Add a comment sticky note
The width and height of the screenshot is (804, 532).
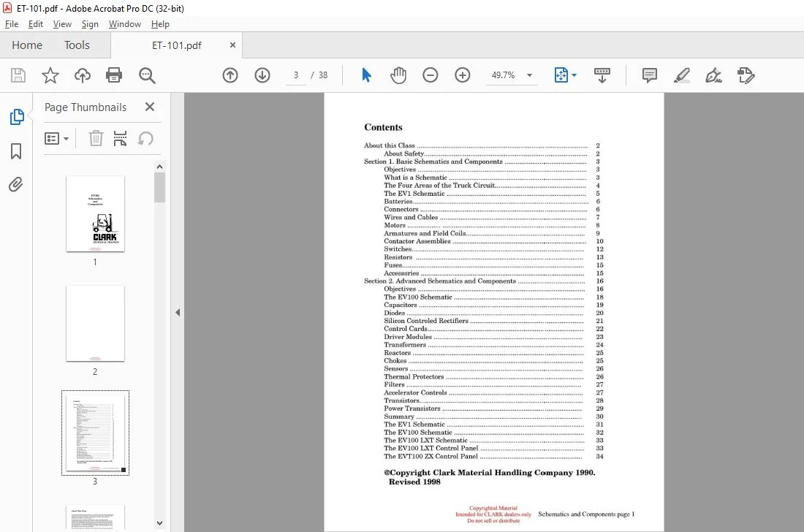click(650, 75)
